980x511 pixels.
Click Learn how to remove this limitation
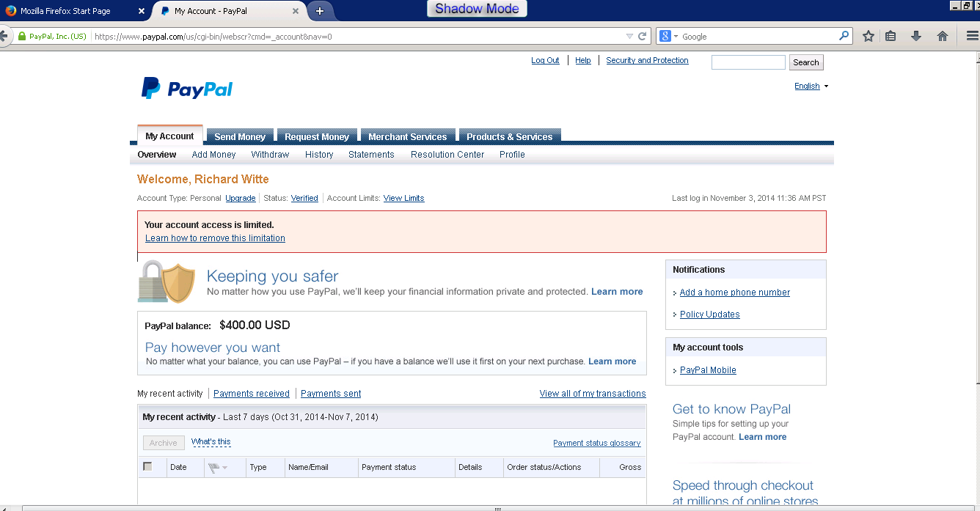[x=215, y=238]
